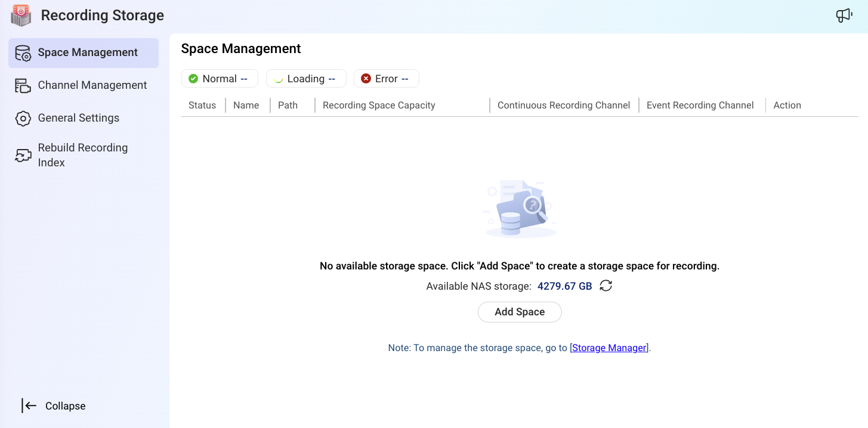Open the announcements megaphone icon
Image resolution: width=868 pixels, height=428 pixels.
[x=844, y=15]
